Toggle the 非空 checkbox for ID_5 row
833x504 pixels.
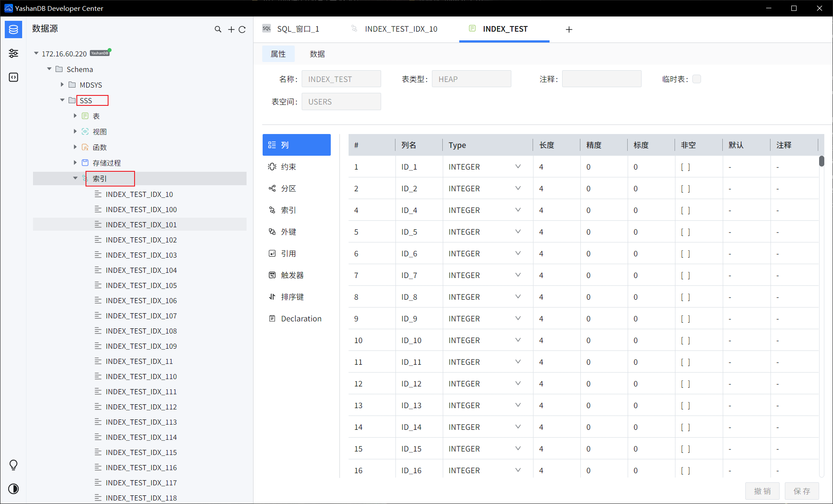pos(685,232)
